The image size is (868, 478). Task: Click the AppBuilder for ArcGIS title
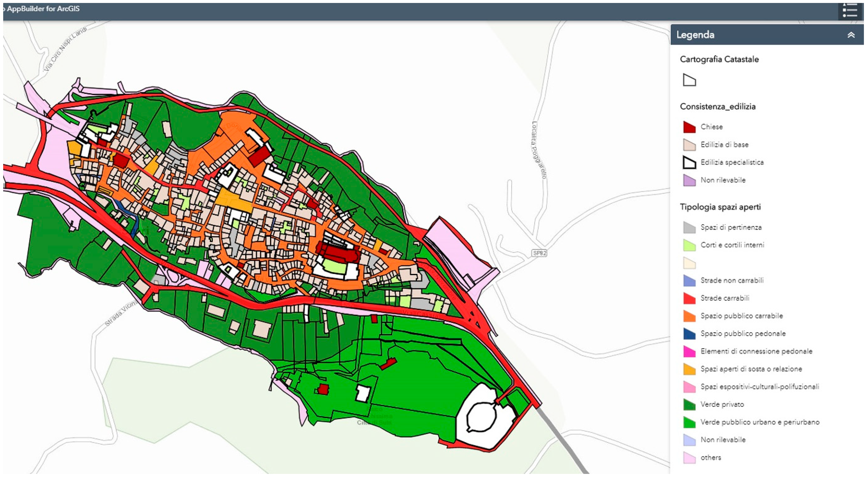pos(43,9)
